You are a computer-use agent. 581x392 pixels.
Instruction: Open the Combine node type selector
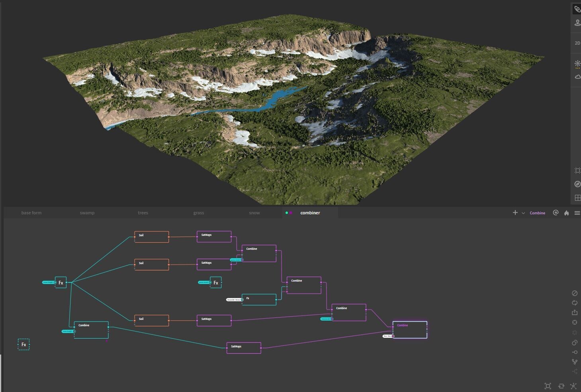(537, 213)
